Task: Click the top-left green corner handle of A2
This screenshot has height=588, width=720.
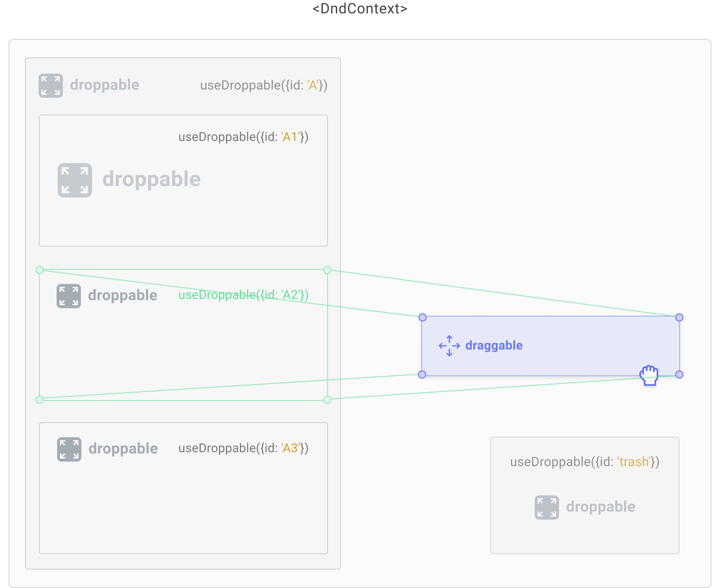Action: pos(40,270)
